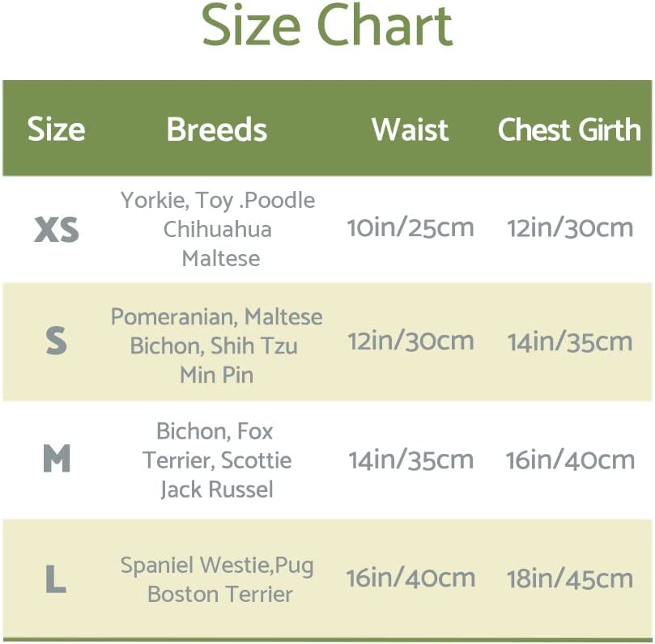Select the M row waist 14in/35cm value
This screenshot has width=655, height=644.
pos(410,460)
